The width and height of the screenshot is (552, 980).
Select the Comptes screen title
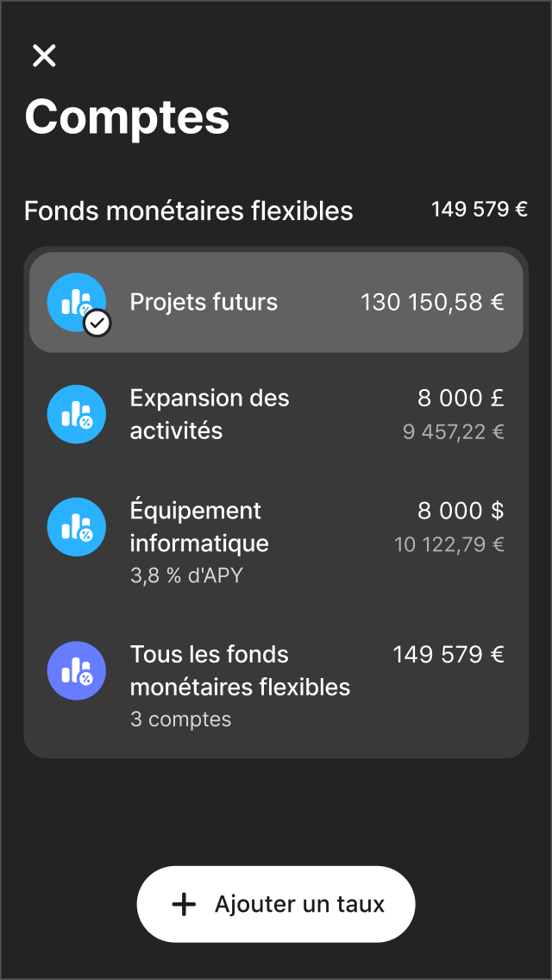[x=126, y=118]
